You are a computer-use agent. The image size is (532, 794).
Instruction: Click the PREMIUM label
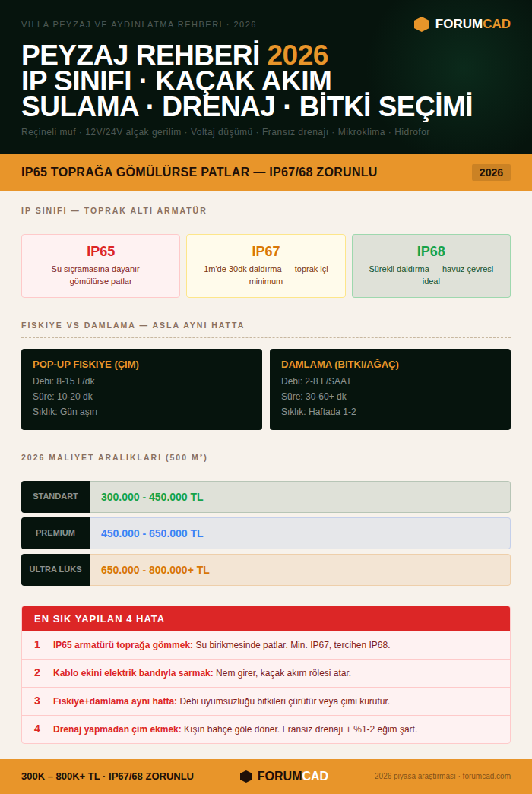(x=55, y=533)
